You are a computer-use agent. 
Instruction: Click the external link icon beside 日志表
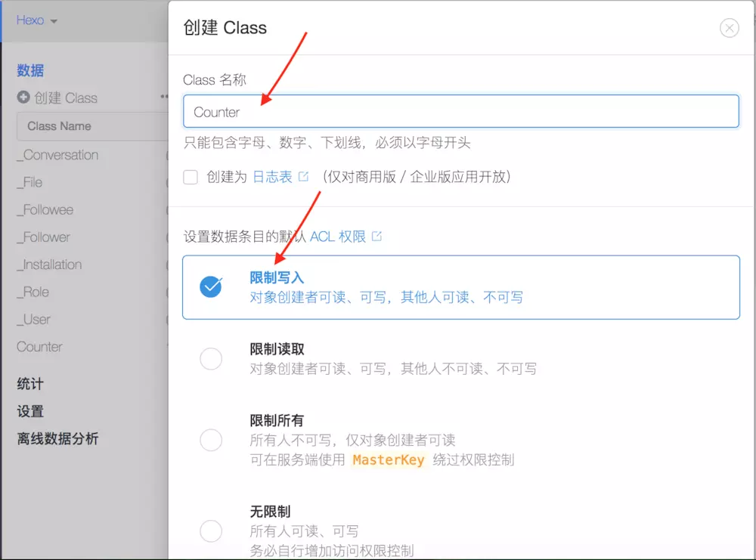tap(303, 176)
